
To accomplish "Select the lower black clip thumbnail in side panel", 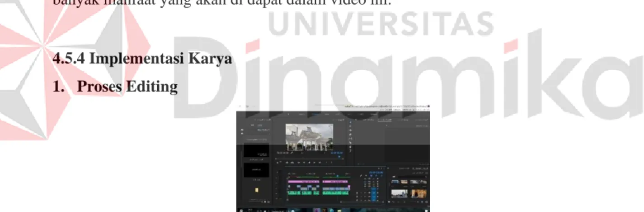I will 256,170.
